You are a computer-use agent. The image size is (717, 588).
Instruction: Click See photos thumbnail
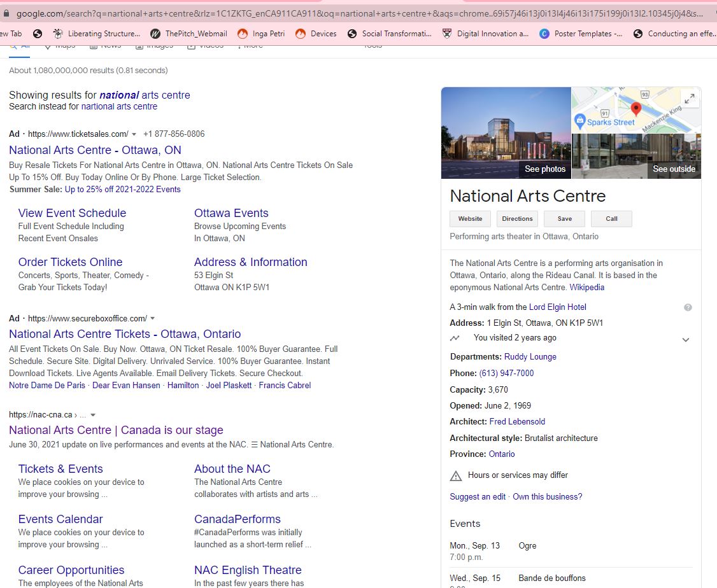pos(506,133)
